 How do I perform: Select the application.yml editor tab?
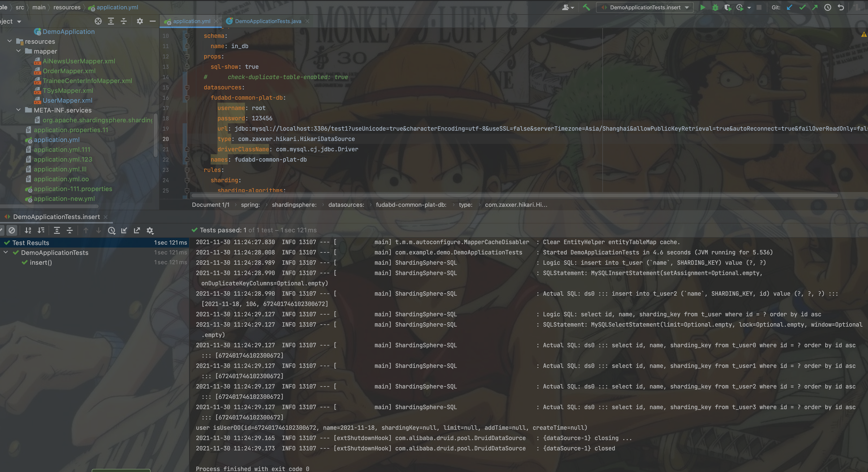point(191,21)
